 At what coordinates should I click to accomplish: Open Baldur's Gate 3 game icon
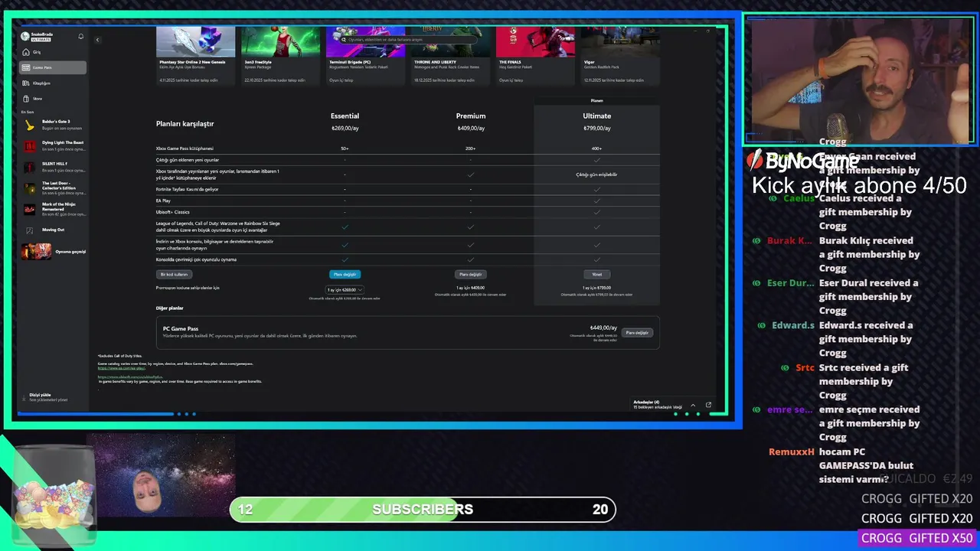29,125
